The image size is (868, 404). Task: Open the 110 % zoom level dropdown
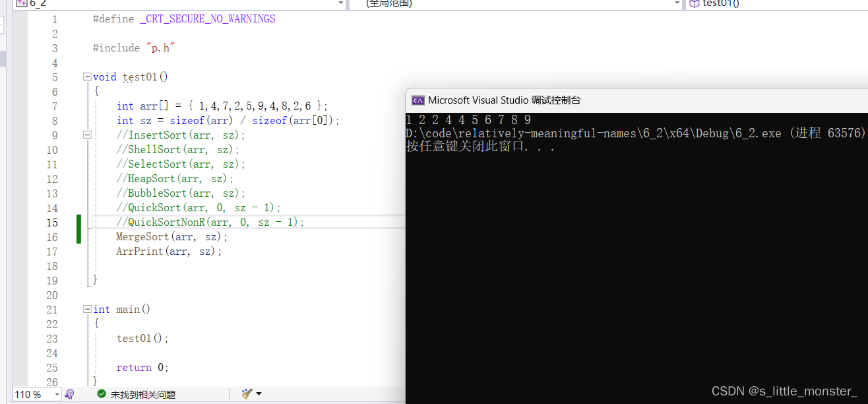[x=57, y=395]
